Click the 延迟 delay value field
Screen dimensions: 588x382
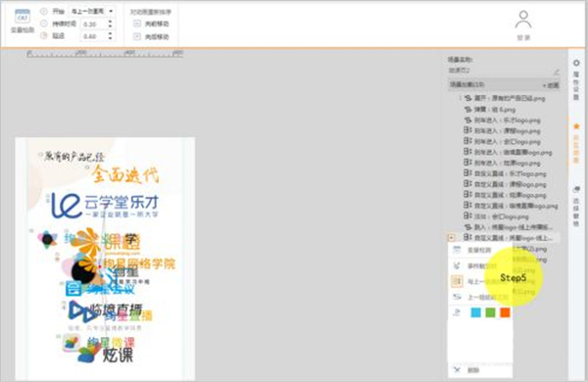pos(93,36)
